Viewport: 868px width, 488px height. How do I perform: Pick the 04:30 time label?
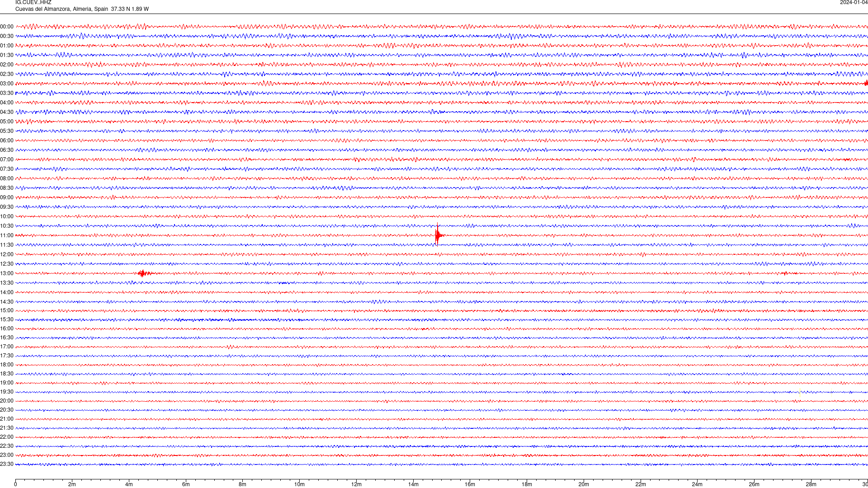click(7, 112)
